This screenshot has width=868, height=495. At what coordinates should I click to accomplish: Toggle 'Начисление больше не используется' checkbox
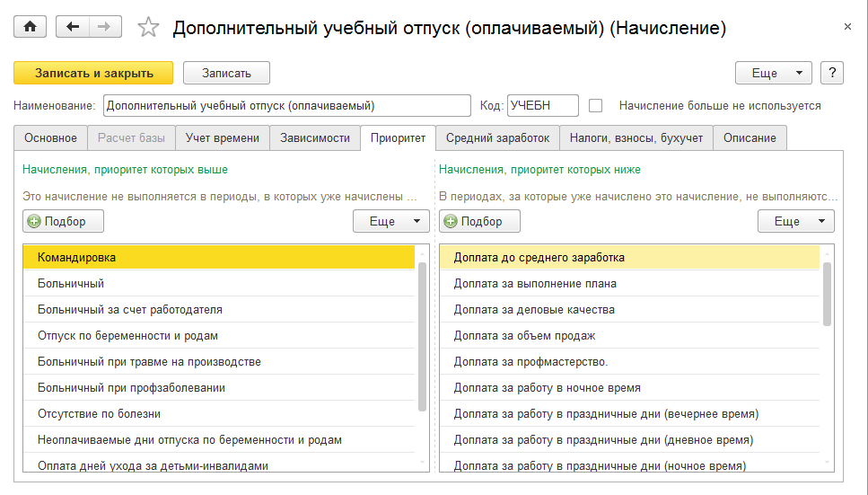coord(595,105)
